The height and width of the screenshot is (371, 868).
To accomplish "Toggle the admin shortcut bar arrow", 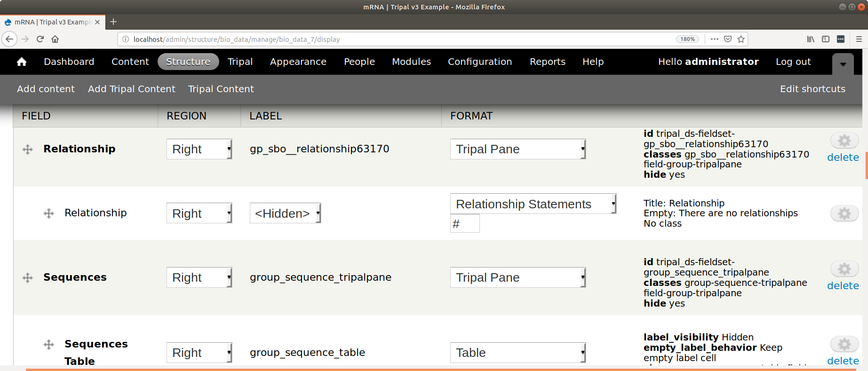I will [x=843, y=64].
